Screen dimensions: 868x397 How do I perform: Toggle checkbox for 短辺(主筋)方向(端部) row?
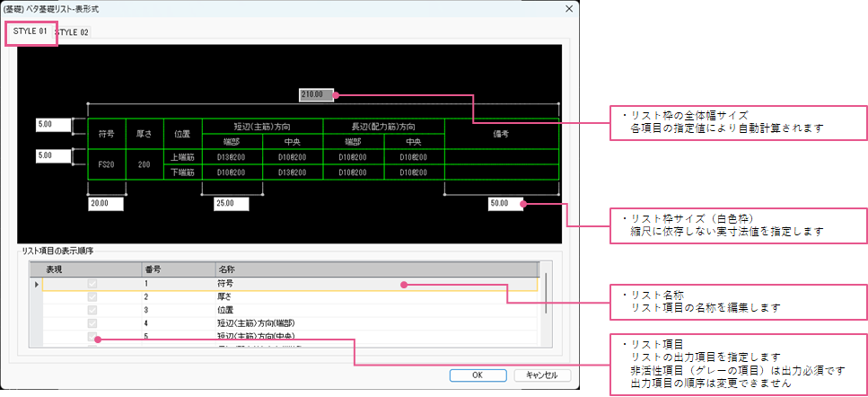pyautogui.click(x=92, y=323)
